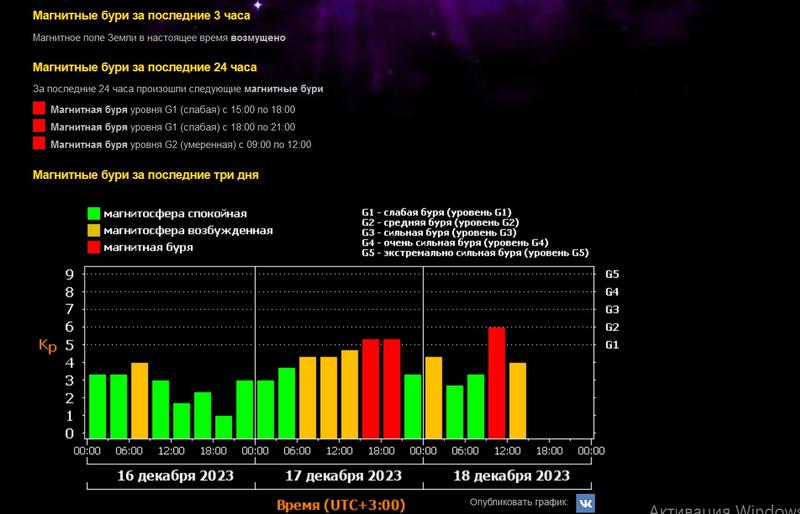Click the G5 level label on right axis

[612, 274]
